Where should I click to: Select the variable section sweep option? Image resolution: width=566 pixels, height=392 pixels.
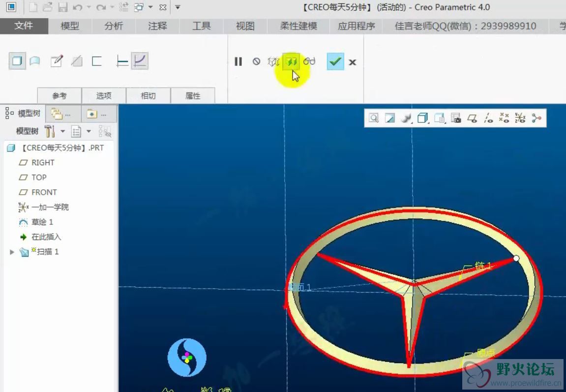(x=140, y=60)
